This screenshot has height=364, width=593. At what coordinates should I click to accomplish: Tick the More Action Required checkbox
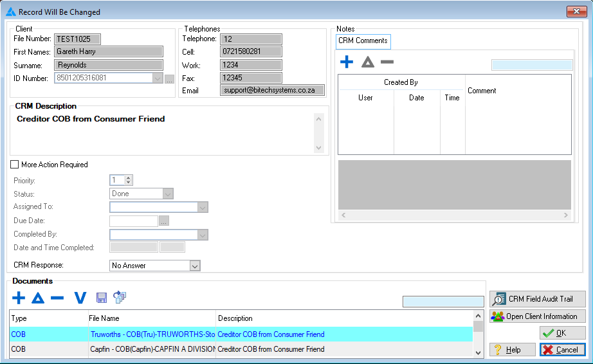pos(15,165)
